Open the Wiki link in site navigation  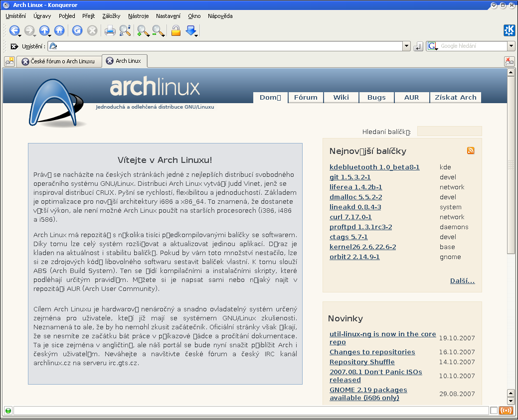341,97
